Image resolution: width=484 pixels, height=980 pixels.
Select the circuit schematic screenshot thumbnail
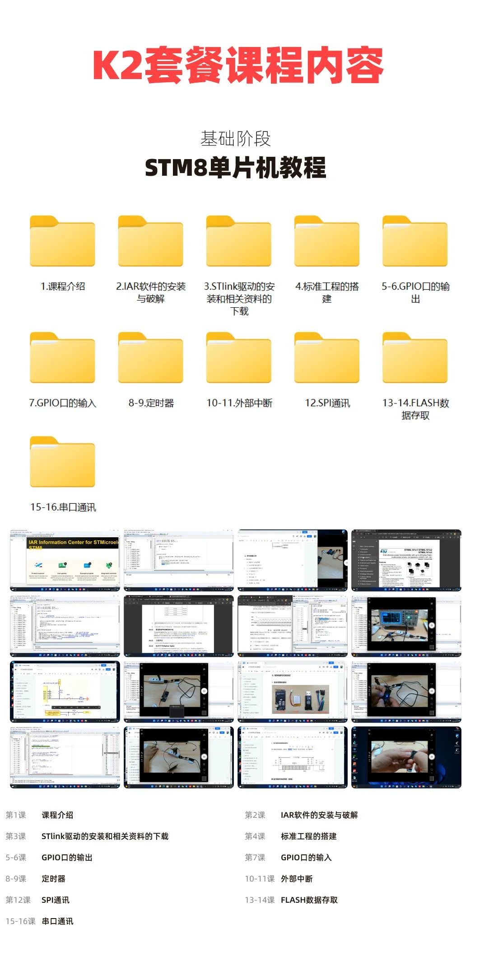pyautogui.click(x=65, y=691)
